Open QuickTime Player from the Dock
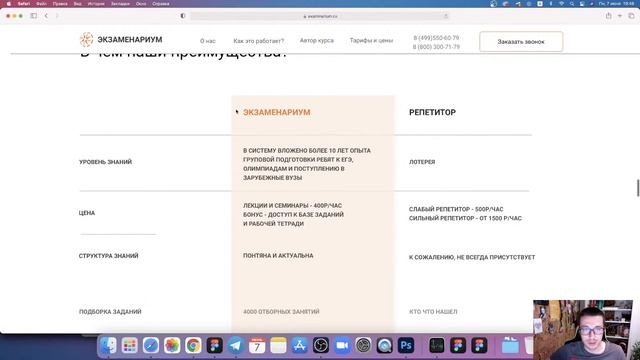640x360 pixels. [384, 345]
